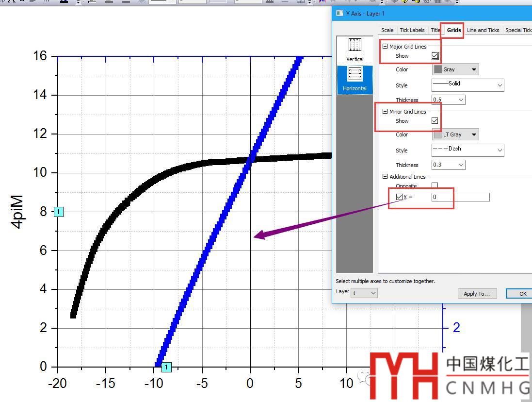The height and width of the screenshot is (402, 532).
Task: Enable the Opposite additional line checkbox
Action: point(435,185)
